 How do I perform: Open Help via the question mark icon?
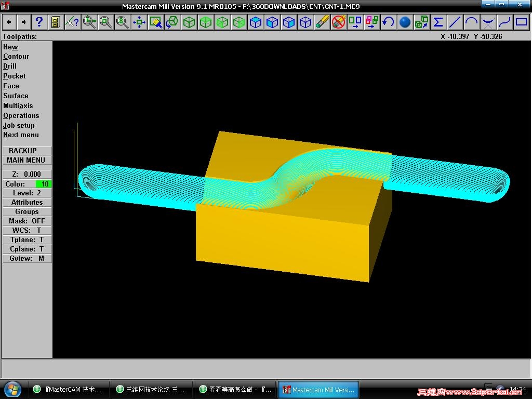tap(39, 22)
